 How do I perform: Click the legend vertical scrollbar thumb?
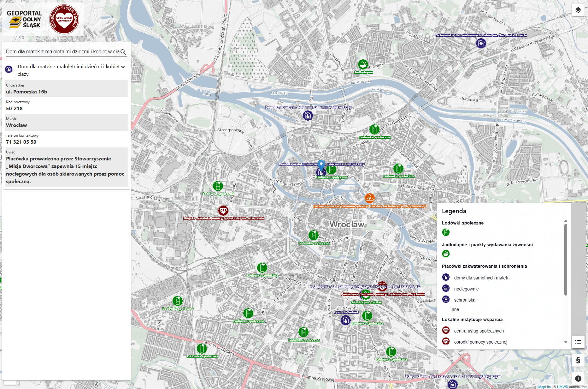(x=566, y=260)
